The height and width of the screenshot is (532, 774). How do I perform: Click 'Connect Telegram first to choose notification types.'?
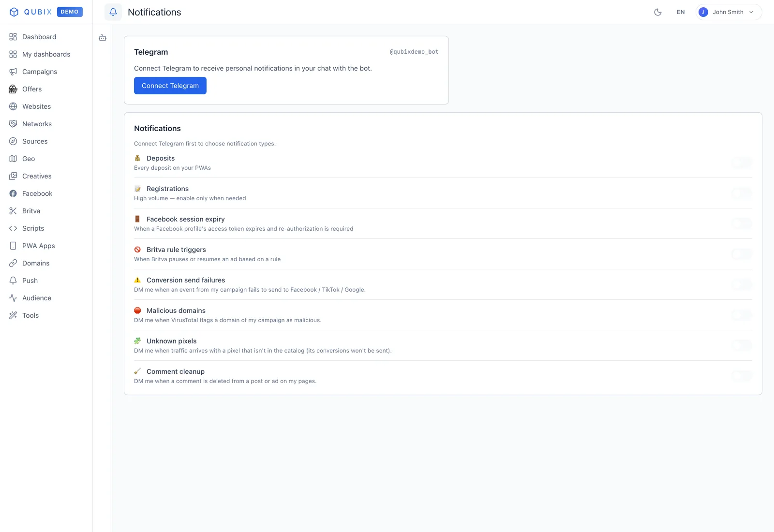(205, 144)
